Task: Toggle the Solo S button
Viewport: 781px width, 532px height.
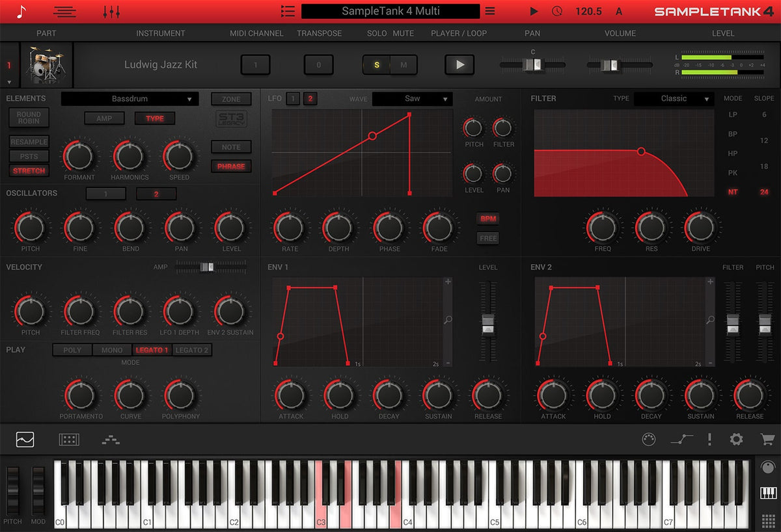Action: (376, 64)
